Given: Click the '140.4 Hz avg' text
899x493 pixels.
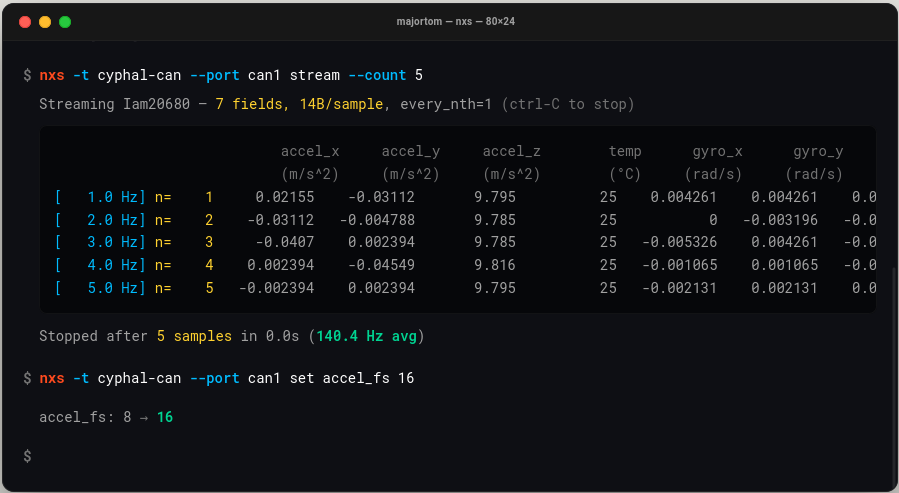Looking at the screenshot, I should coord(366,336).
